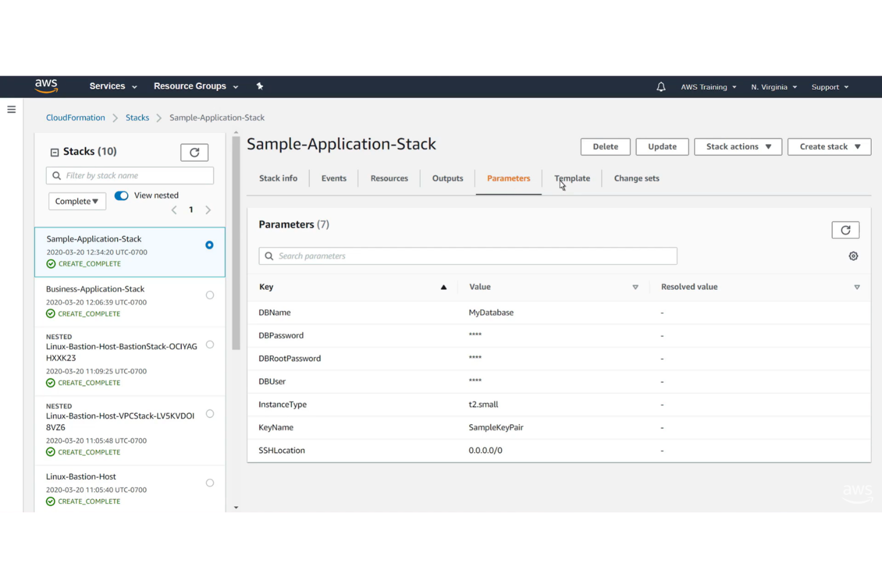Switch to the Template tab
Image resolution: width=882 pixels, height=588 pixels.
(x=572, y=178)
